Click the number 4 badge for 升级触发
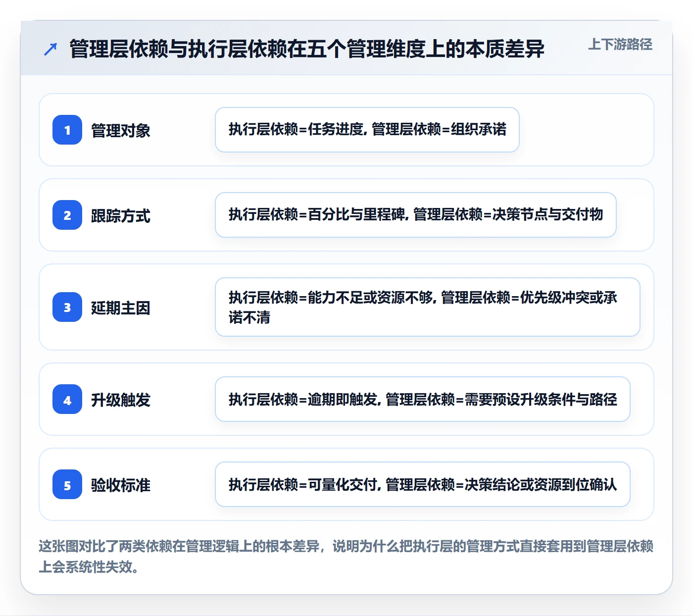 pyautogui.click(x=67, y=399)
